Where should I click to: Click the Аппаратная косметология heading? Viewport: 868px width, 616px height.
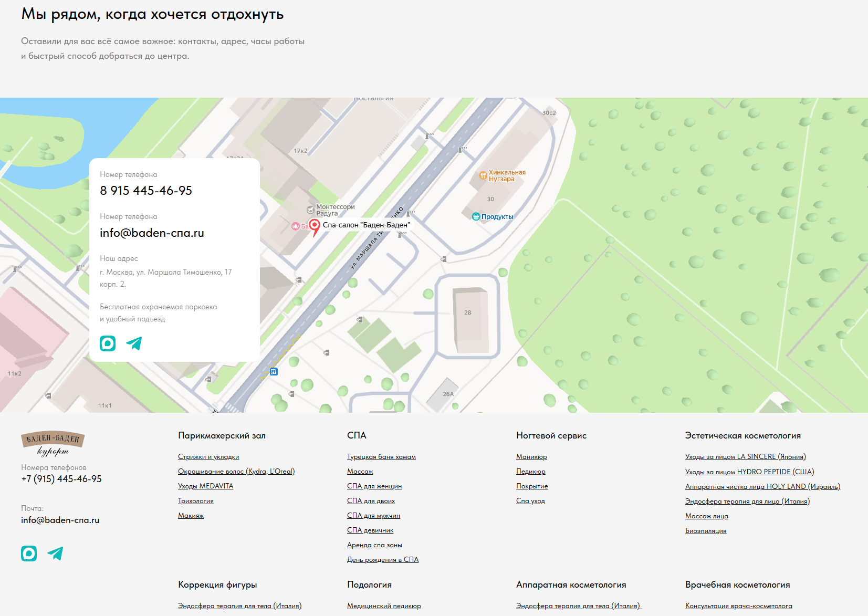click(x=571, y=584)
